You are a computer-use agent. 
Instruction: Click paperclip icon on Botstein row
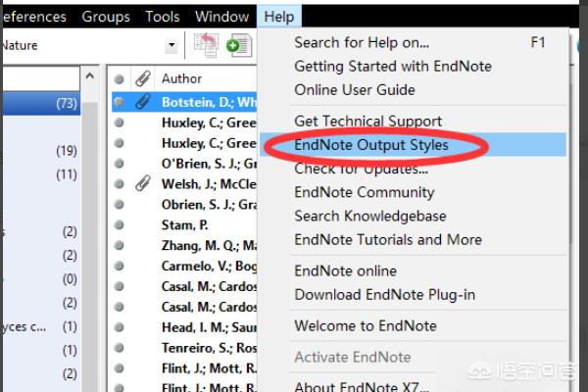click(143, 102)
